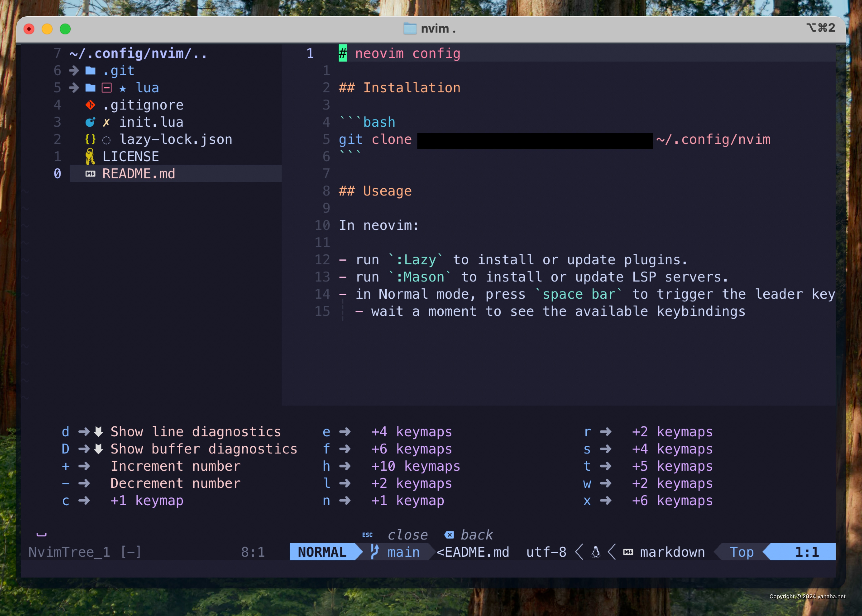Expand the lua folder arrow
The height and width of the screenshot is (616, 862).
(74, 88)
